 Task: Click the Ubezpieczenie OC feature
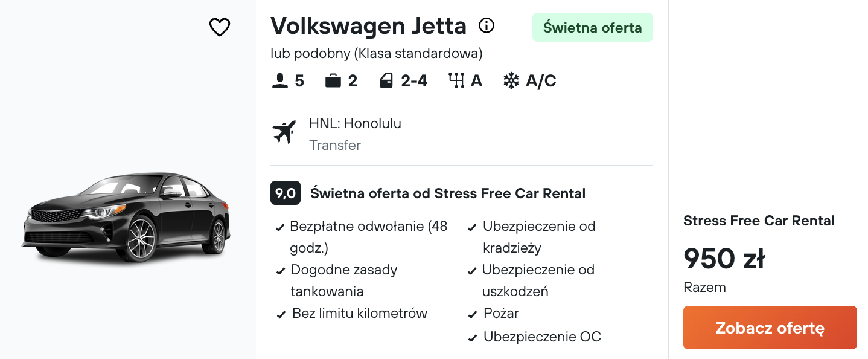[x=535, y=337]
